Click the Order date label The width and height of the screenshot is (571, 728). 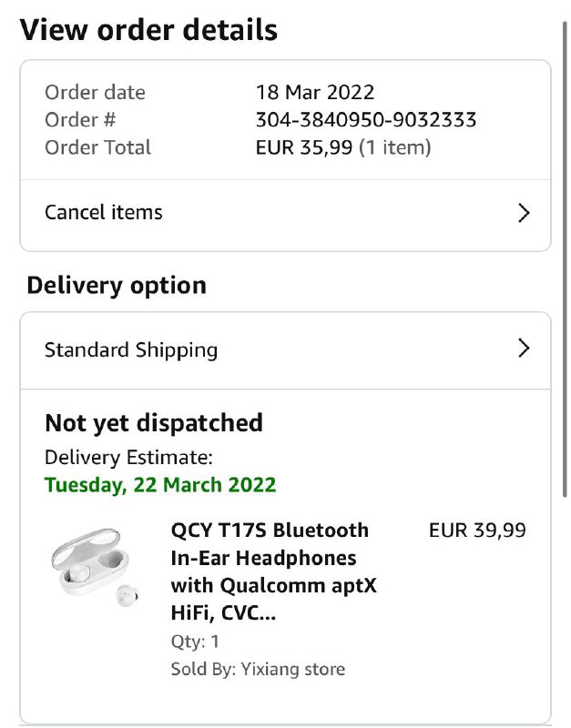point(95,93)
